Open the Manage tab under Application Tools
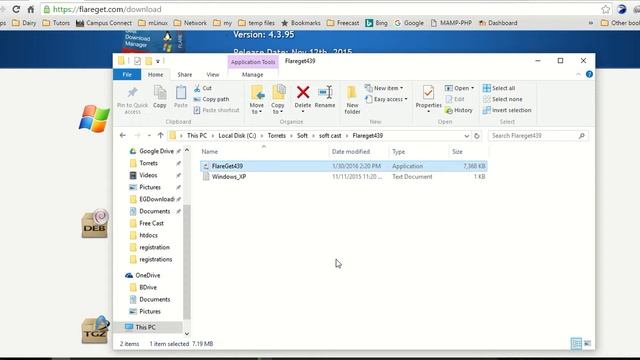640x360 pixels. [x=253, y=75]
